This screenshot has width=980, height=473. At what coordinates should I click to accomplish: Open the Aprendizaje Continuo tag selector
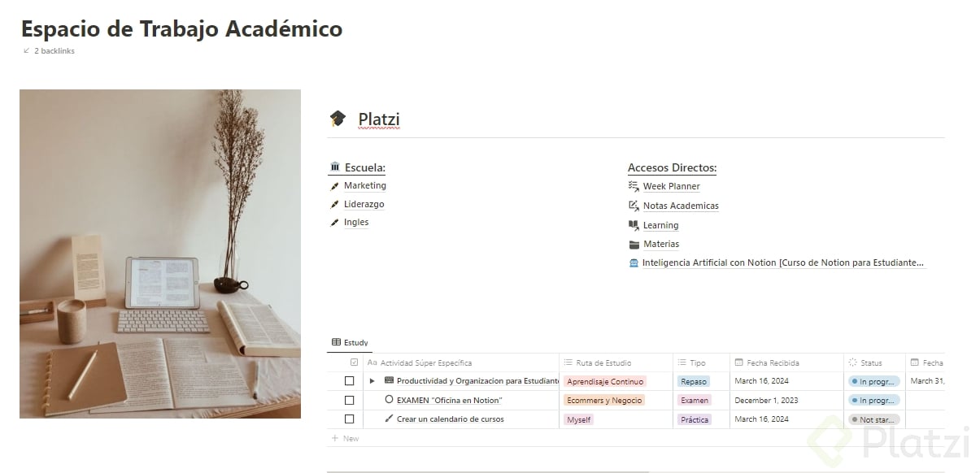click(604, 381)
